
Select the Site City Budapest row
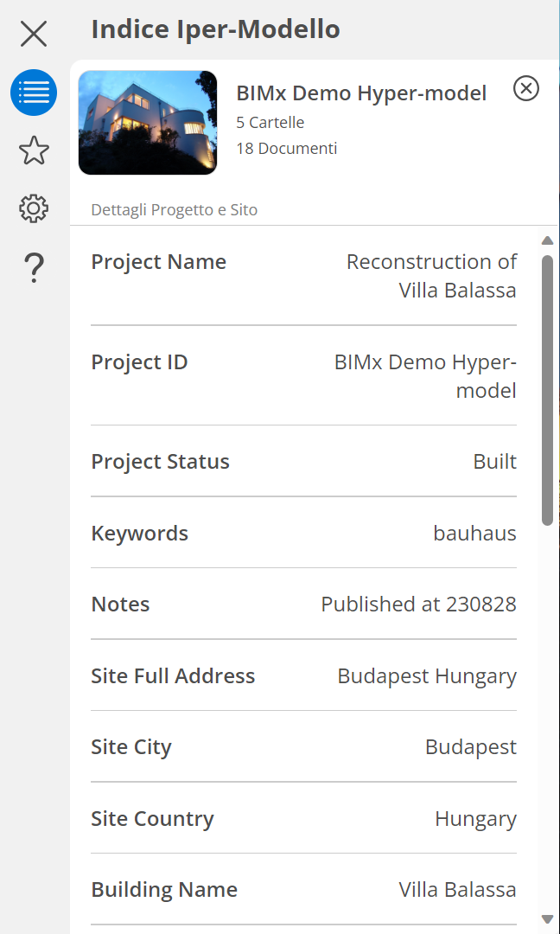(x=303, y=746)
